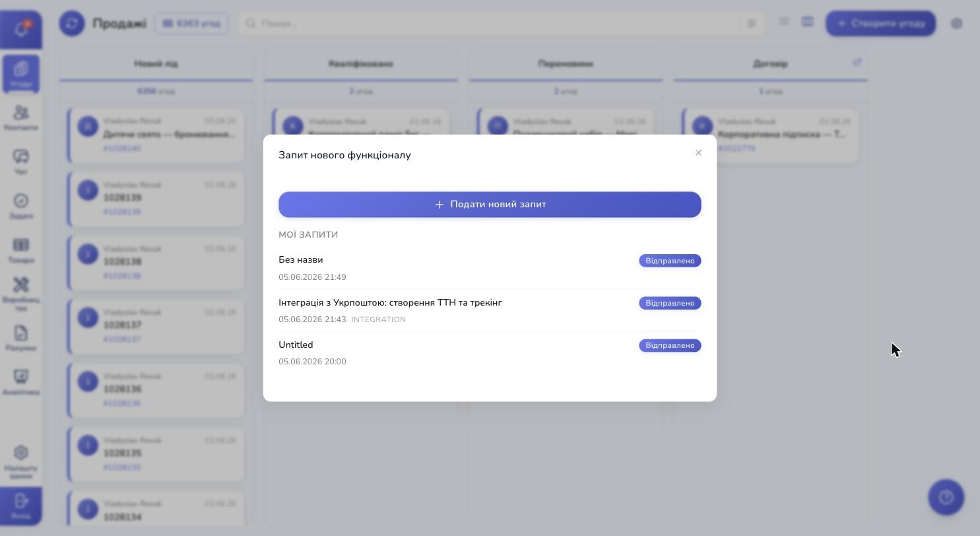Switch to list view icon

[784, 22]
